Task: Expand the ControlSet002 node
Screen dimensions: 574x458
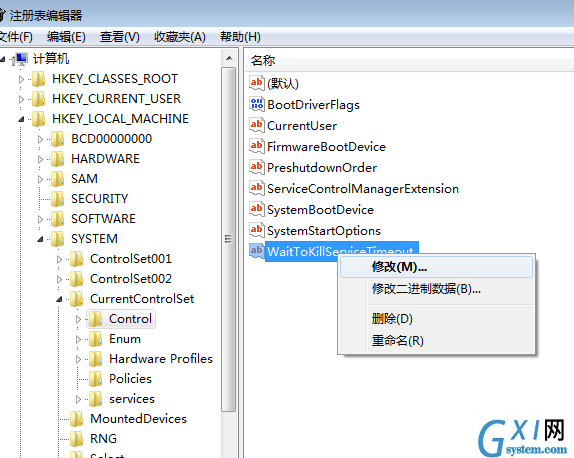Action: coord(59,279)
